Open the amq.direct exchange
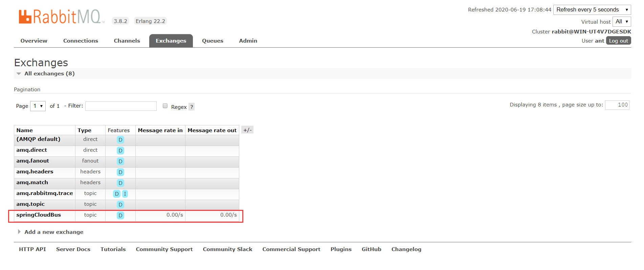 tap(32, 150)
